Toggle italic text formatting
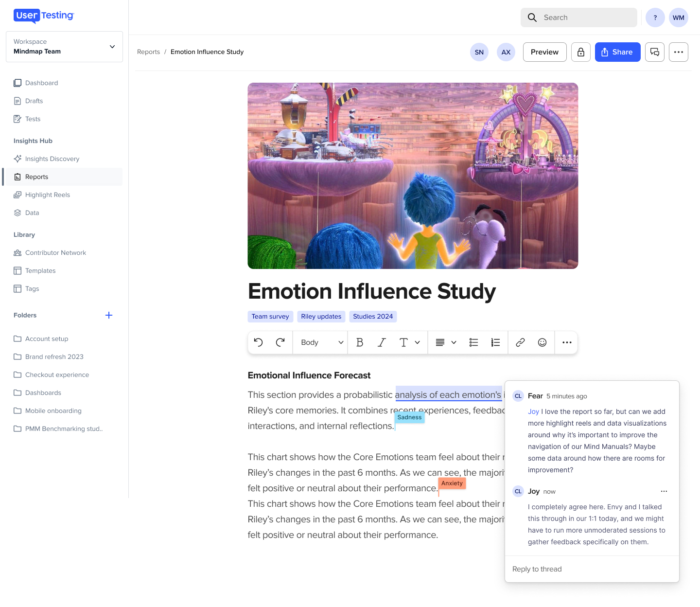Screen dimensions: 700x607 click(x=382, y=342)
